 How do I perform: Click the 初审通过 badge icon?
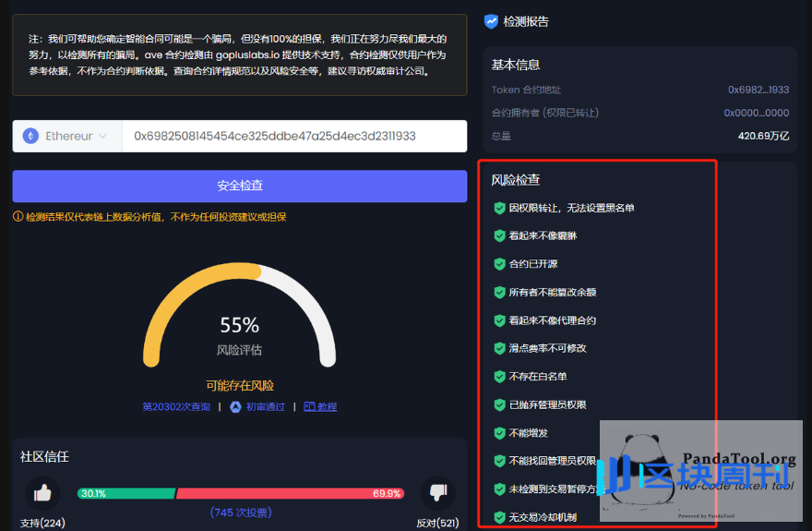pyautogui.click(x=235, y=406)
